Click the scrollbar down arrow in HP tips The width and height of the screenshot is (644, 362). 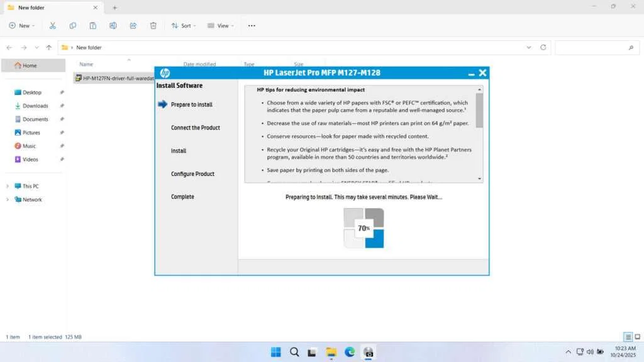point(479,178)
